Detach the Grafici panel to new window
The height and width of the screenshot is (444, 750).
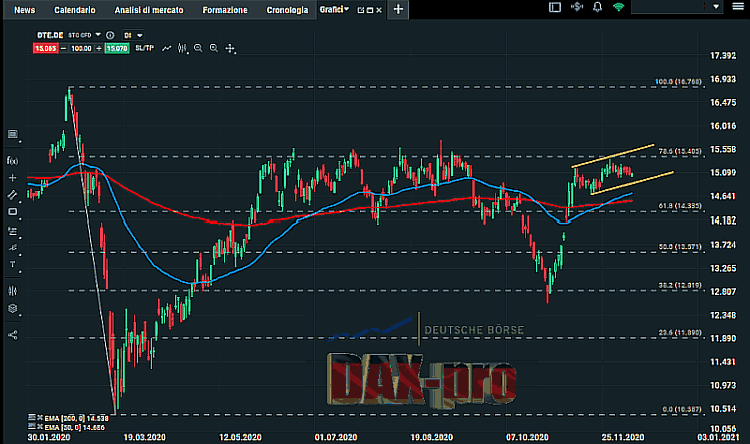pyautogui.click(x=361, y=10)
